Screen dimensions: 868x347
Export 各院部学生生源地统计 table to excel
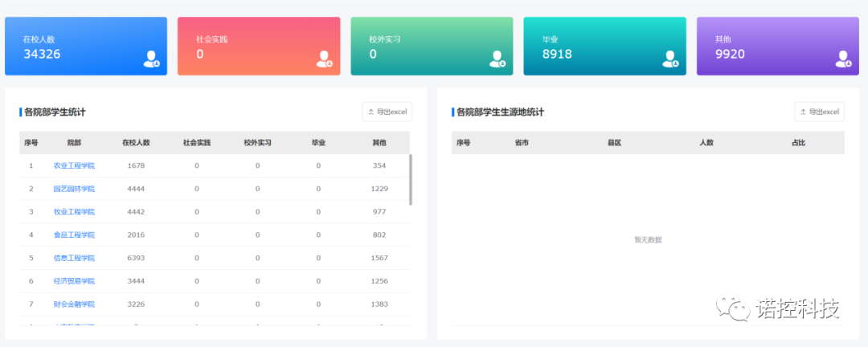[819, 112]
